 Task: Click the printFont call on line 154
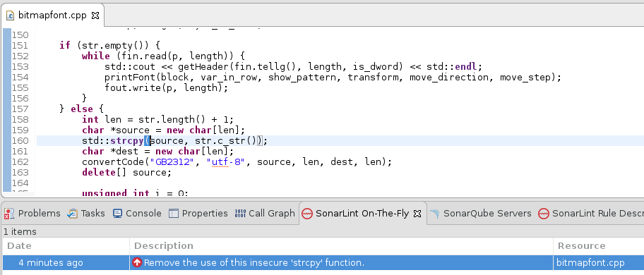tap(129, 77)
